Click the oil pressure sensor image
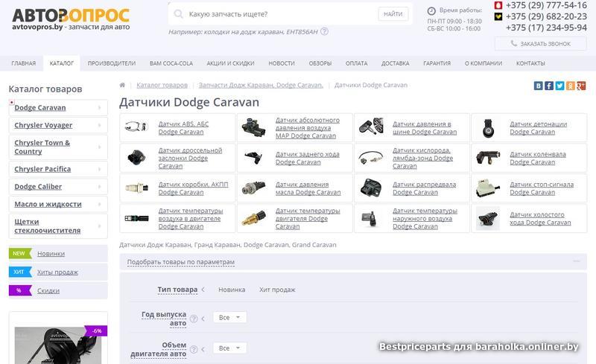Screen dimensions: 596x364 [x=253, y=188]
